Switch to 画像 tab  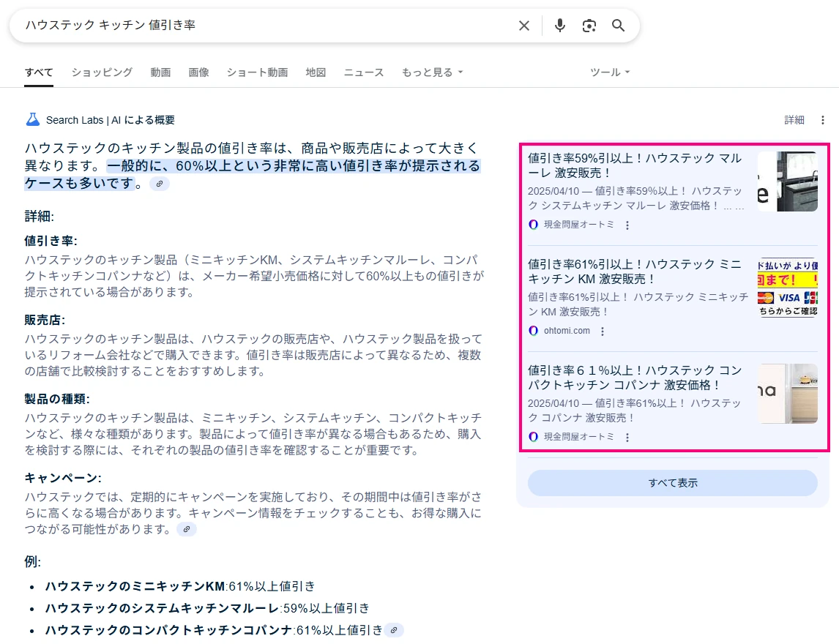(x=198, y=72)
